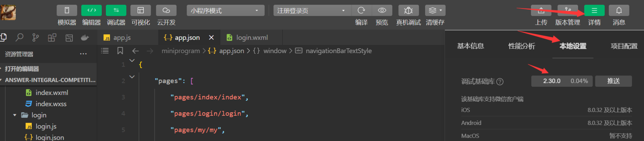The image size is (644, 141).
Task: Switch to the login.wxml editor tab
Action: [x=251, y=38]
